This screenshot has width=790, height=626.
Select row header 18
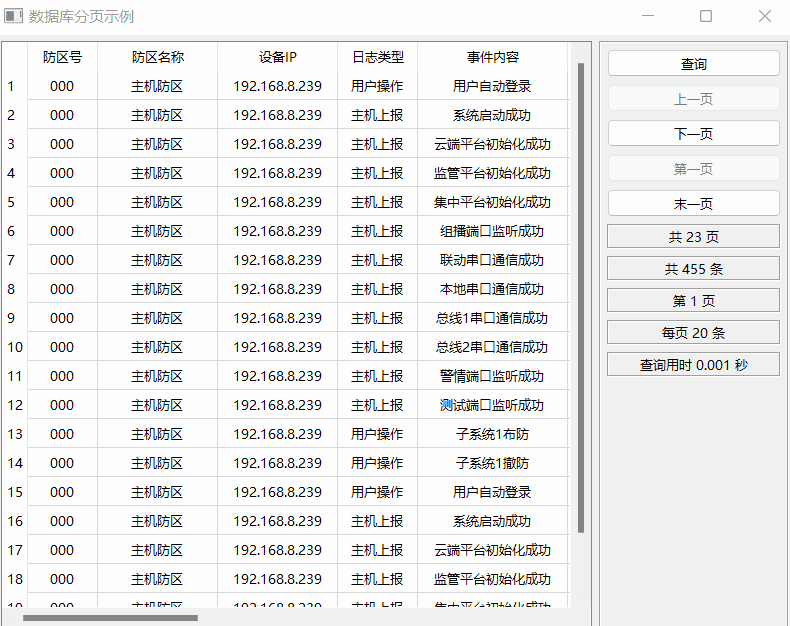click(x=15, y=579)
